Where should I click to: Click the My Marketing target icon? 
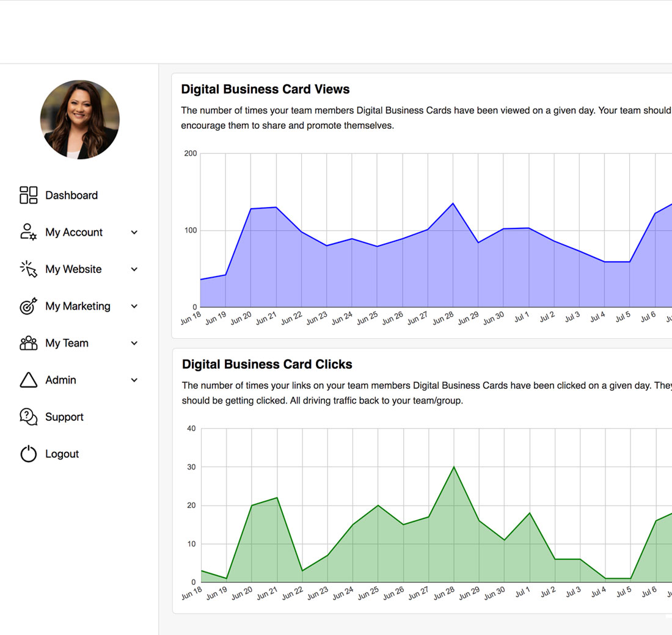click(28, 306)
